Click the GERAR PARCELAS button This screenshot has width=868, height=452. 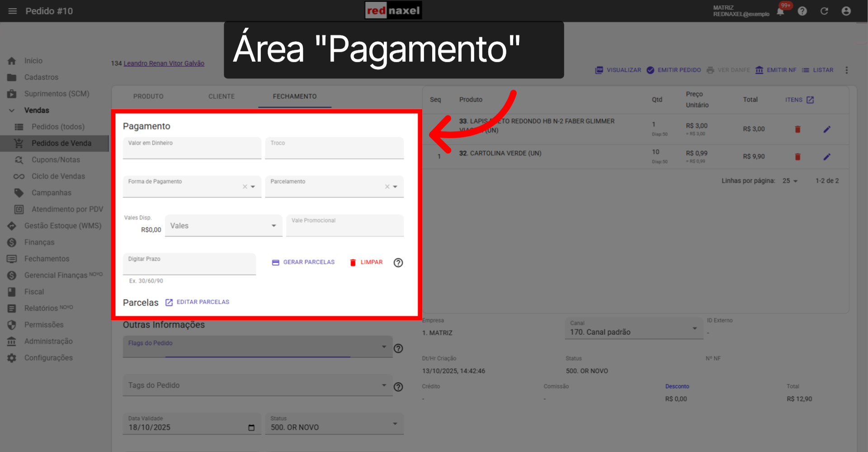[303, 262]
